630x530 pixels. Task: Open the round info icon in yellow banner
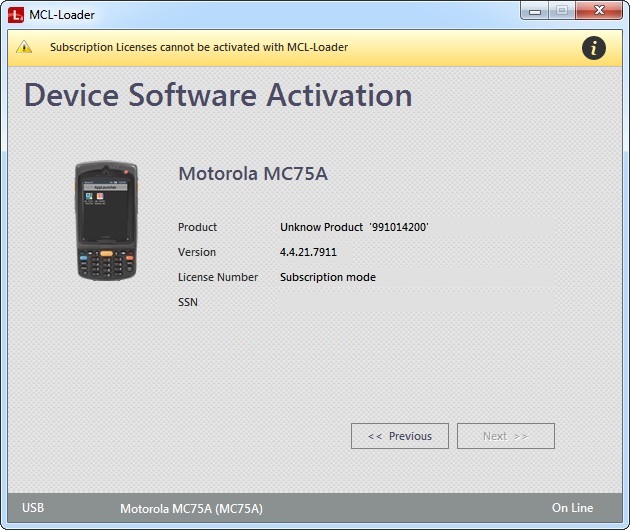(x=594, y=47)
